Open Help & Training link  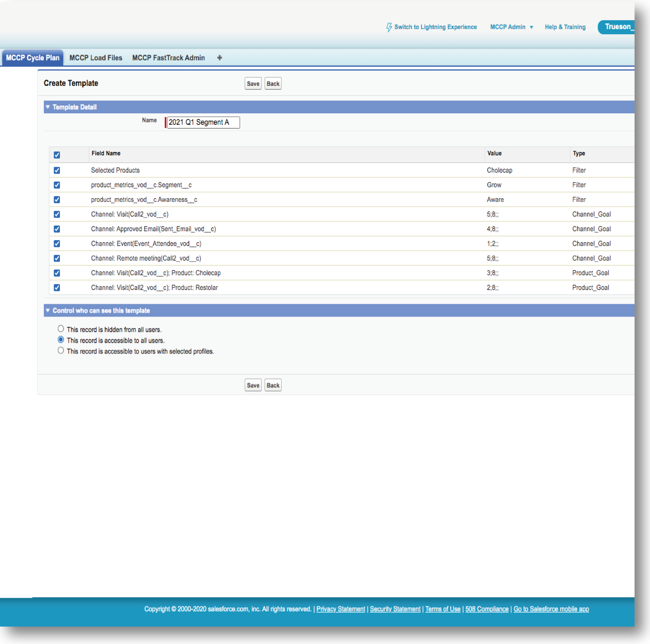tap(565, 27)
